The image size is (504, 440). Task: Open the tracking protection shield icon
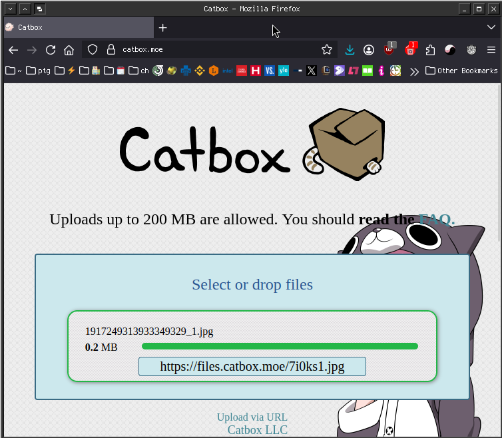pos(93,49)
